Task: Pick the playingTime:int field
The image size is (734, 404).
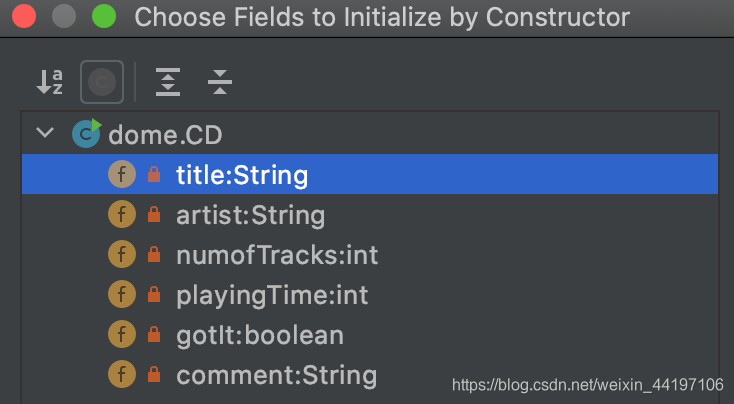Action: tap(370, 294)
